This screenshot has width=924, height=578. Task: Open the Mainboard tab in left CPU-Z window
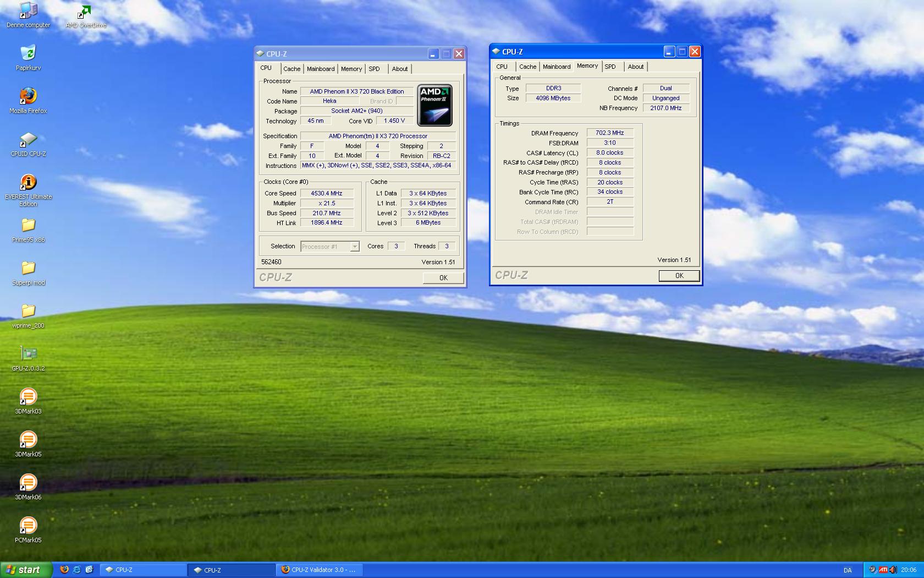pos(321,69)
